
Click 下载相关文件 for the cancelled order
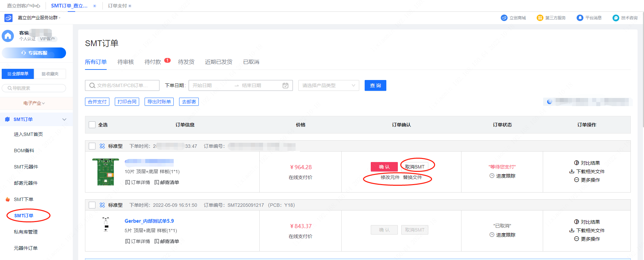coord(587,231)
